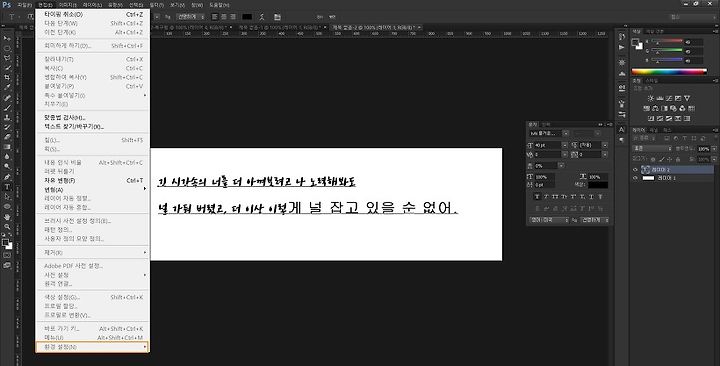Select the Pen tool
The height and width of the screenshot is (366, 720).
7,177
